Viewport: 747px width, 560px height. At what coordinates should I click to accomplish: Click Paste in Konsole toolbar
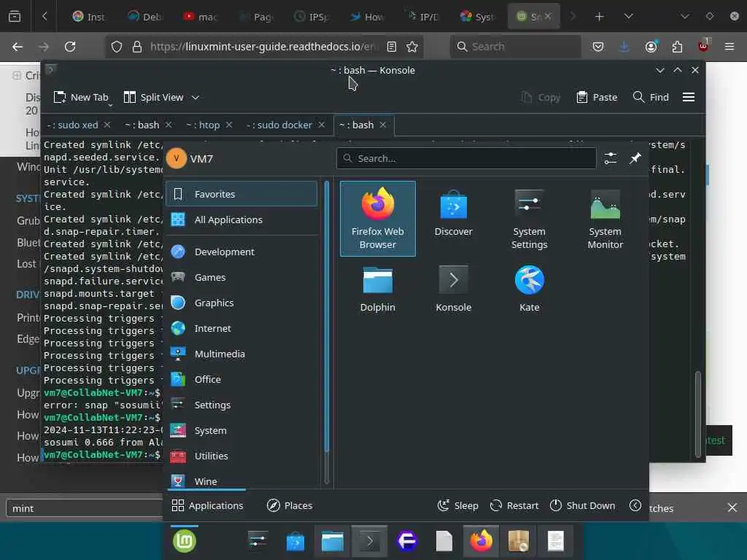[597, 97]
